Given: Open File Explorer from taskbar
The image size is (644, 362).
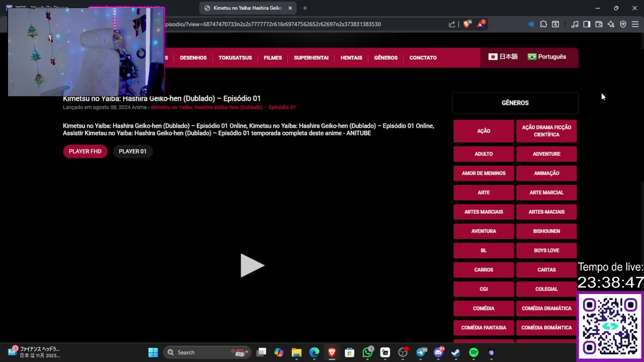Looking at the screenshot, I should point(296,352).
